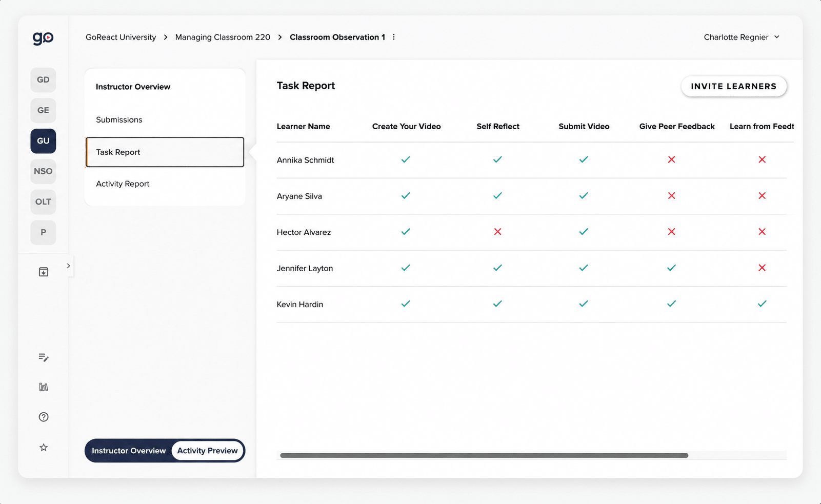The height and width of the screenshot is (504, 821).
Task: Click the Classroom Observation 1 breadcrumb
Action: click(337, 37)
